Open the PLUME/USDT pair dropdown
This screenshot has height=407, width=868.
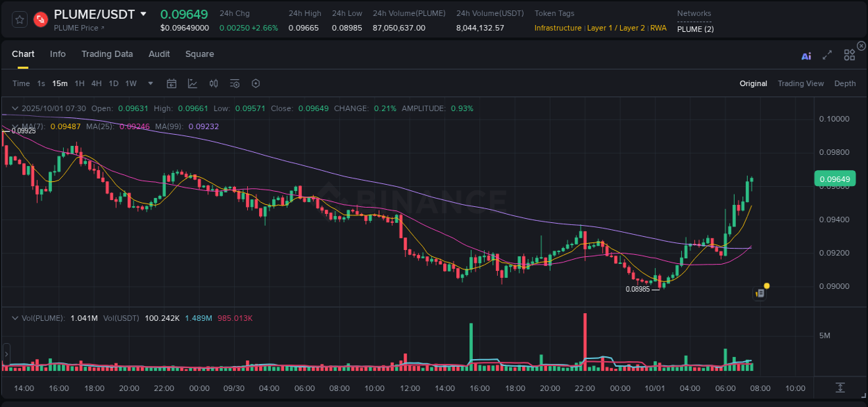[x=144, y=14]
